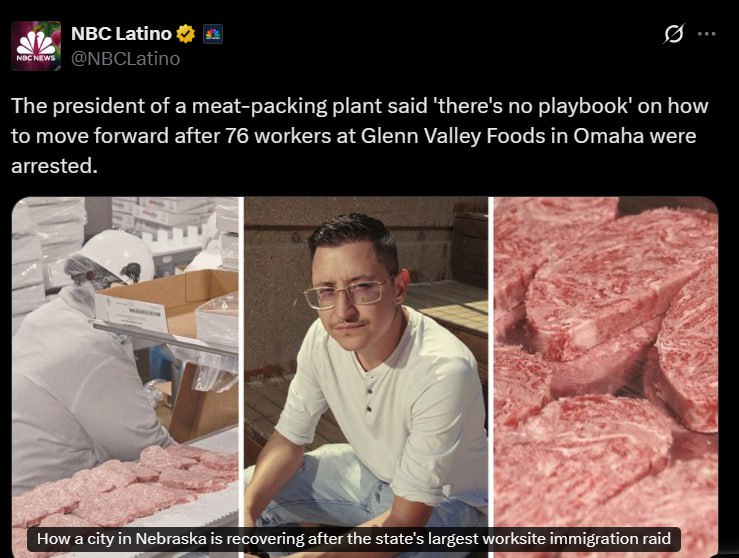
Task: Click the worker's white hard hat
Action: [x=117, y=256]
